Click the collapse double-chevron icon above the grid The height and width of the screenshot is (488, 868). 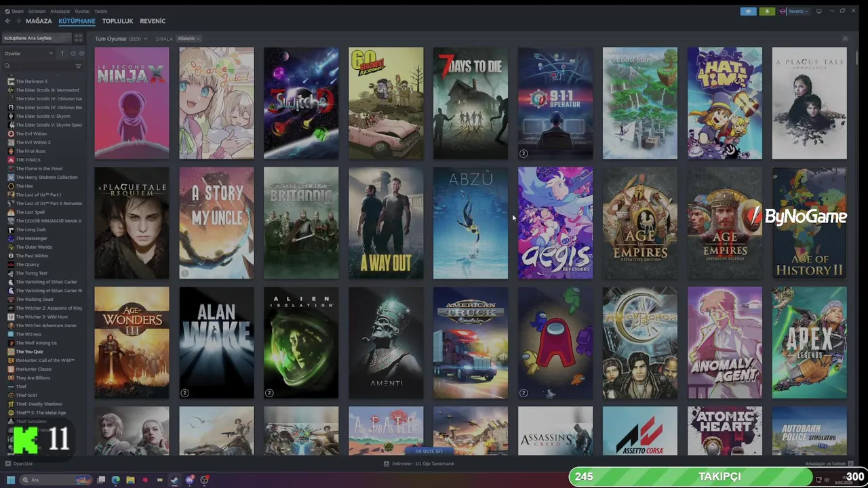[x=845, y=39]
